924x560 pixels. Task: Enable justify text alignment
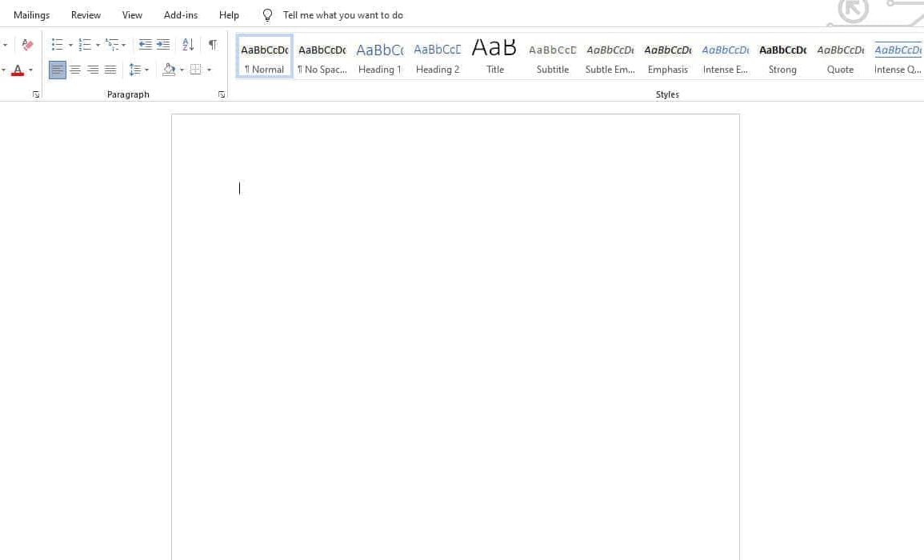[110, 70]
